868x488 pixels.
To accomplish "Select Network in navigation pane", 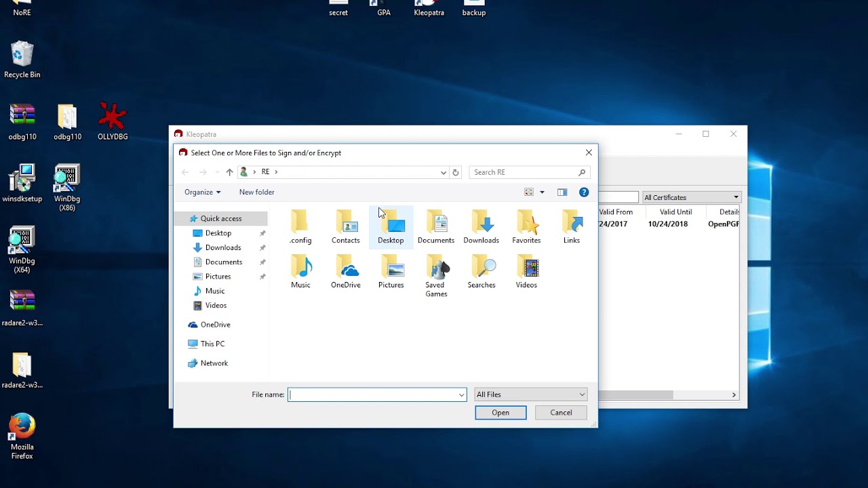I will 214,363.
